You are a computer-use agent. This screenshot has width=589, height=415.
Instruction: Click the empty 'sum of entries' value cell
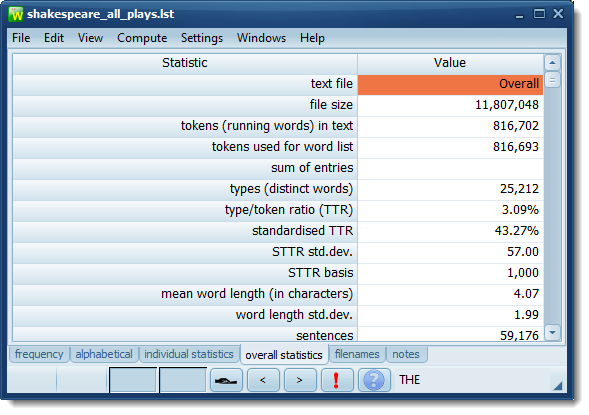450,168
